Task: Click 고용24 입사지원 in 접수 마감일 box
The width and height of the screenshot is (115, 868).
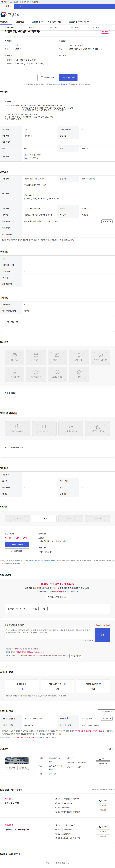Action: coord(17,545)
